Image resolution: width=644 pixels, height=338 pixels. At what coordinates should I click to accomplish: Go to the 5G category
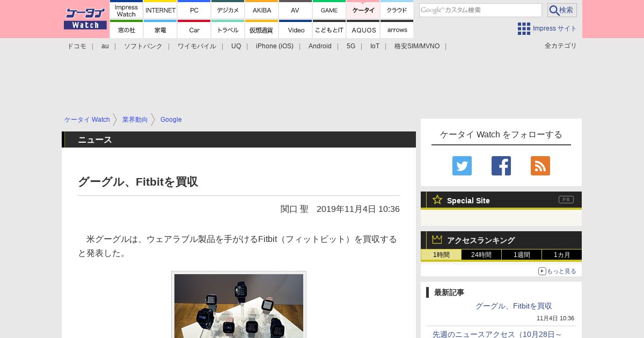point(351,46)
